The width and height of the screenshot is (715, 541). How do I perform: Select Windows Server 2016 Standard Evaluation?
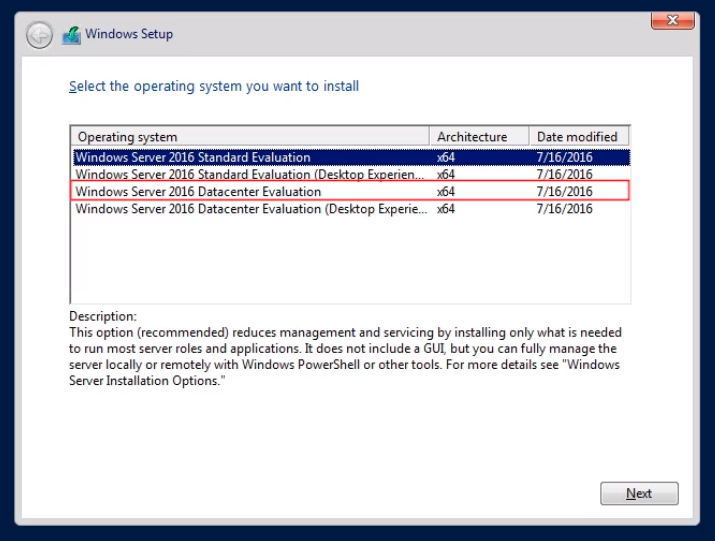pyautogui.click(x=193, y=157)
